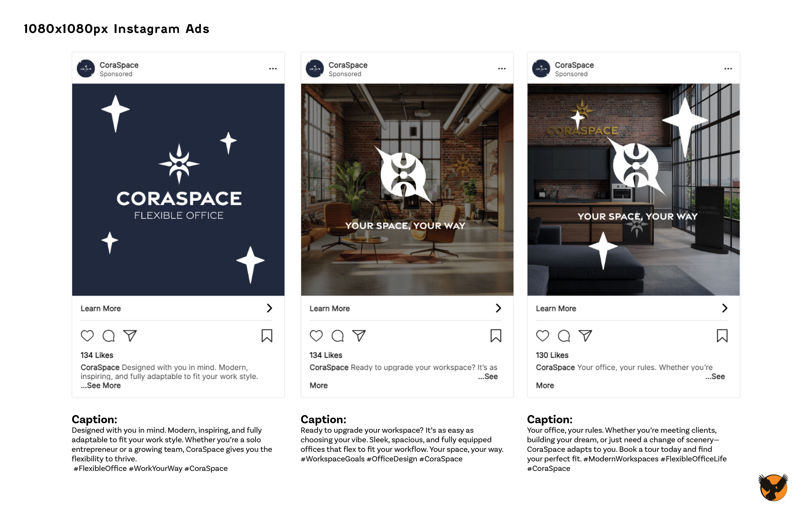Share the third ad using send icon
Screen dimensions: 812x525
[585, 336]
